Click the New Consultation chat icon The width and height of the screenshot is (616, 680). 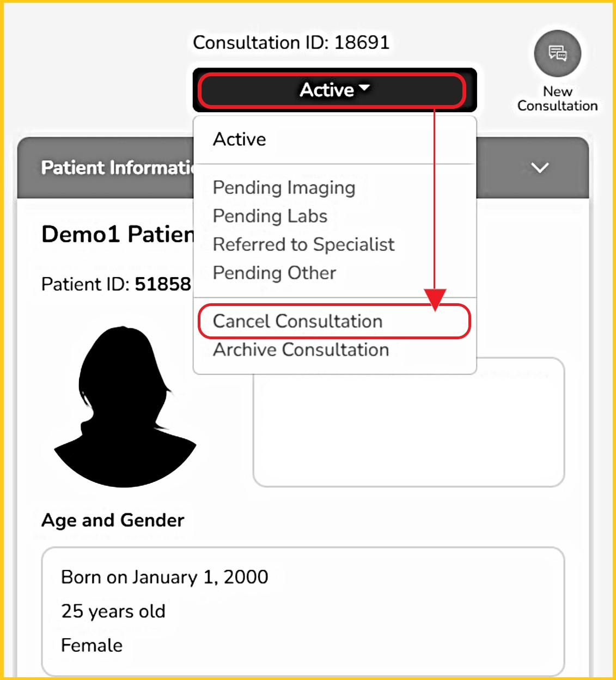pos(557,53)
